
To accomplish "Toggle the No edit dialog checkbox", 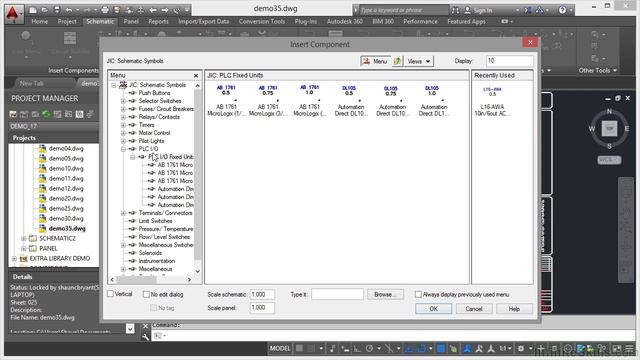I will (146, 294).
